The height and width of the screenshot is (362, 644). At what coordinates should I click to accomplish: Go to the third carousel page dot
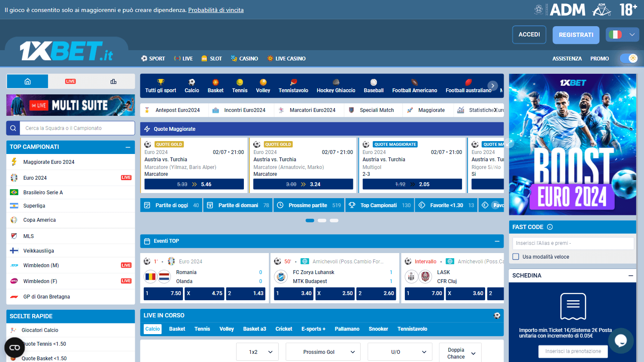[334, 220]
